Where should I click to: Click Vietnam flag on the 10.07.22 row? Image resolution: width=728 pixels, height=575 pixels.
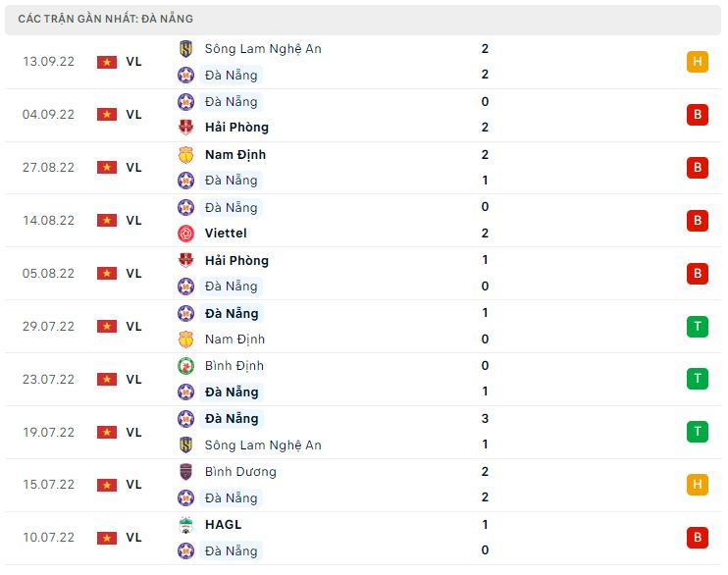(x=106, y=539)
